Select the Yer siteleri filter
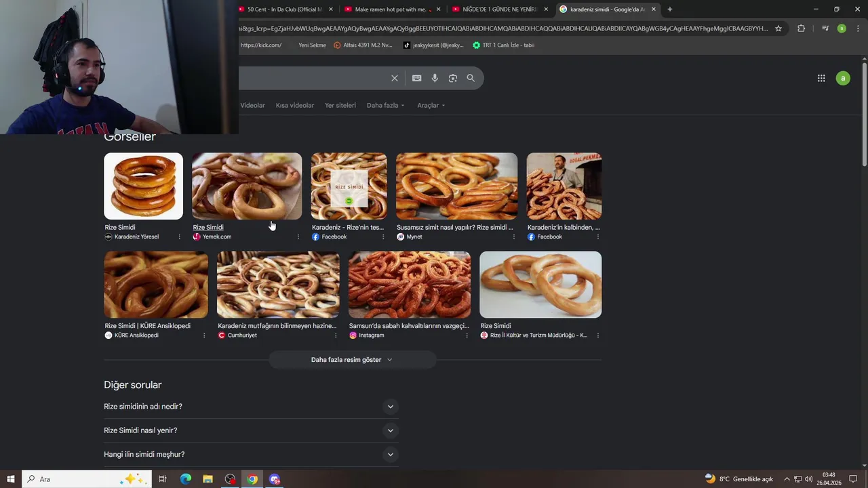 pos(340,105)
